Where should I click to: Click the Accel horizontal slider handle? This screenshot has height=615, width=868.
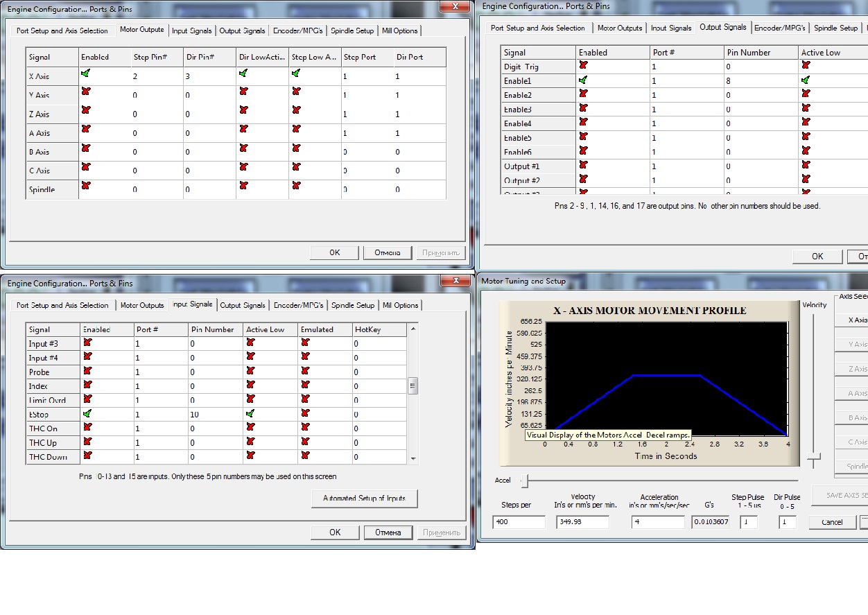tap(525, 480)
